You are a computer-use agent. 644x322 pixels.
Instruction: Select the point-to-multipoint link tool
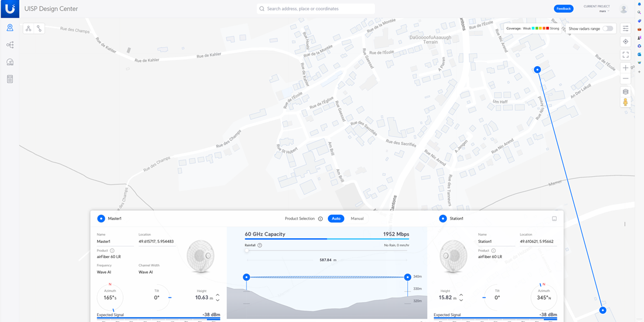pos(28,28)
